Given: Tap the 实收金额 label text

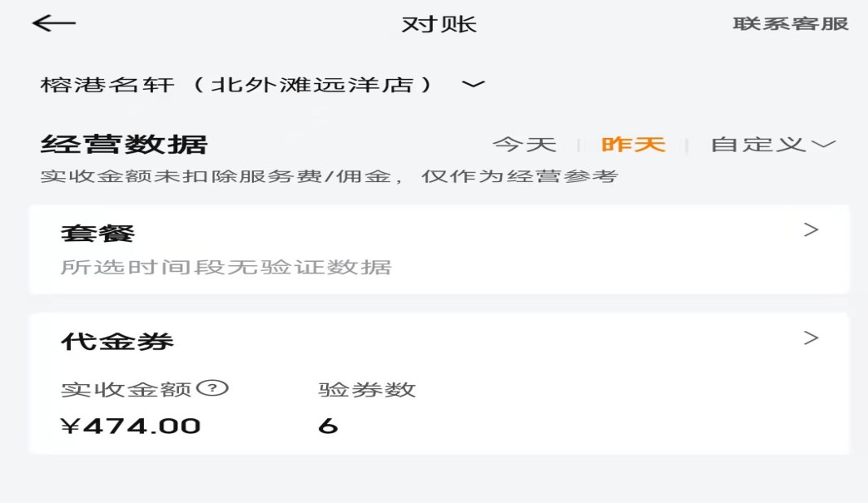Looking at the screenshot, I should [126, 389].
